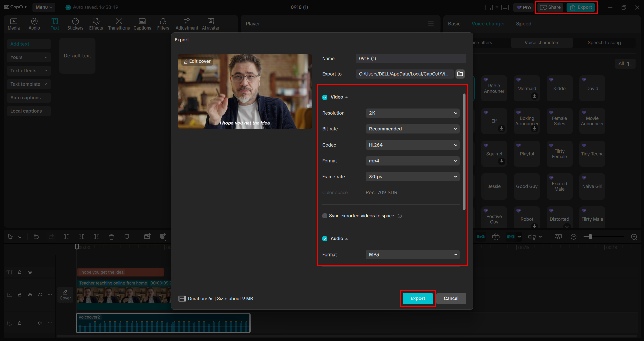Viewport: 644px width, 341px height.
Task: Open the Media panel
Action: point(14,23)
